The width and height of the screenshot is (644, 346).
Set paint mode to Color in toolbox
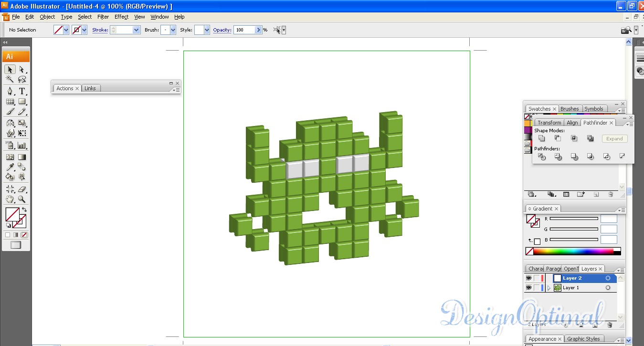[8, 235]
